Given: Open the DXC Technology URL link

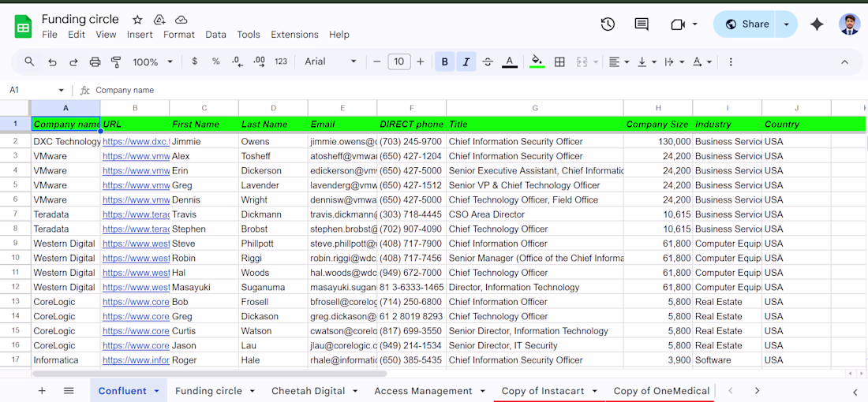Looking at the screenshot, I should pyautogui.click(x=136, y=142).
